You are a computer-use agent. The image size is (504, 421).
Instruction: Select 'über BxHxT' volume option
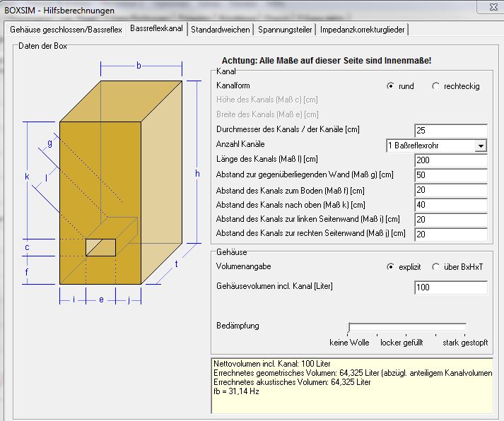[435, 267]
